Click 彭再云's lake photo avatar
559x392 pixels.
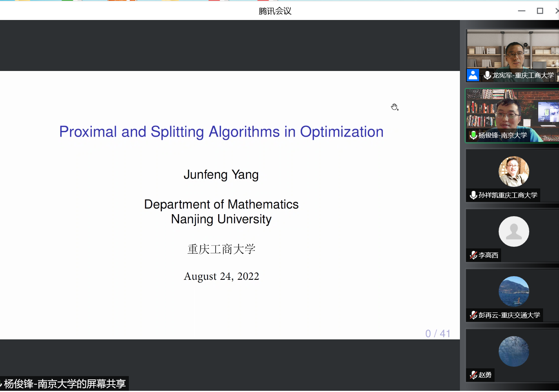(514, 292)
